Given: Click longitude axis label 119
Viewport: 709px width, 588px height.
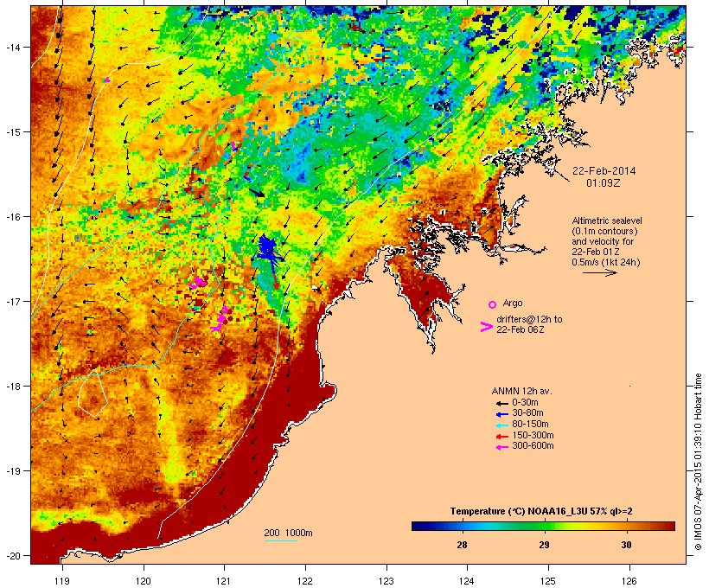Looking at the screenshot, I should coord(62,581).
